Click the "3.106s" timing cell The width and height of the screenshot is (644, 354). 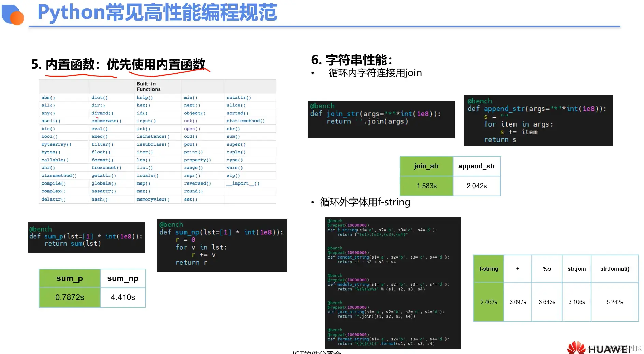point(577,302)
